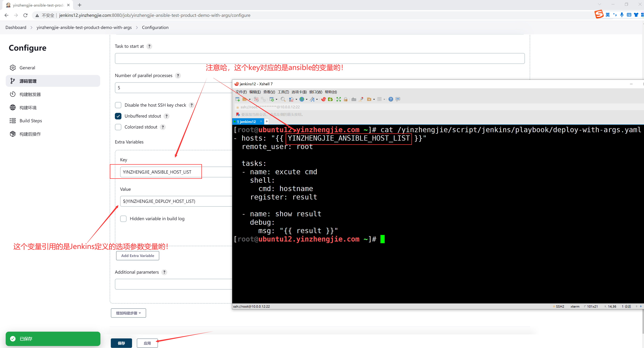Viewport: 644px width, 348px height.
Task: Click the Add Extra Variable button
Action: [x=137, y=256]
